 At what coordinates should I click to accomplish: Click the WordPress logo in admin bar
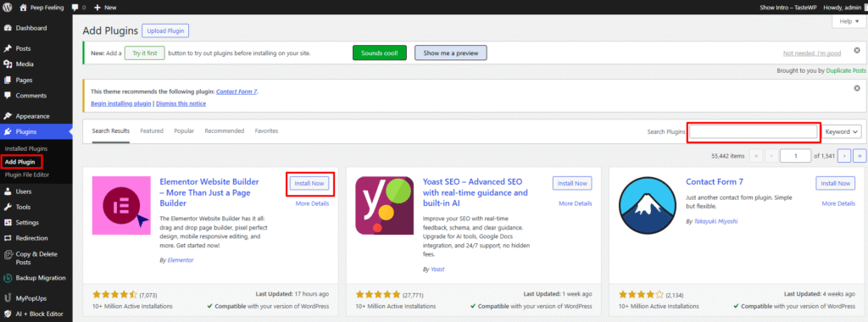7,8
